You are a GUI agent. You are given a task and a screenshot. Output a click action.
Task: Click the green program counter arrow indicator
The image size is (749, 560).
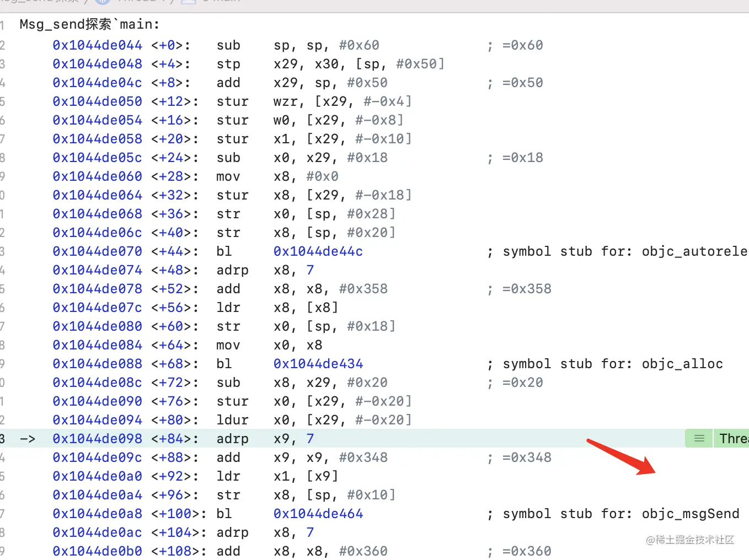pos(28,438)
